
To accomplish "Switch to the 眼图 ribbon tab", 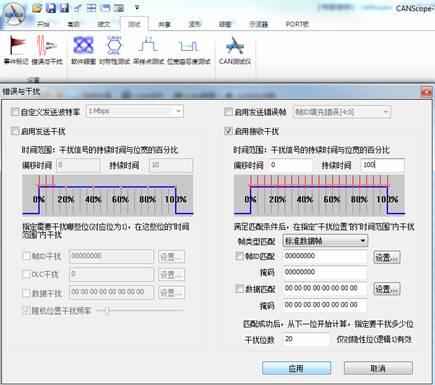I will (x=225, y=24).
